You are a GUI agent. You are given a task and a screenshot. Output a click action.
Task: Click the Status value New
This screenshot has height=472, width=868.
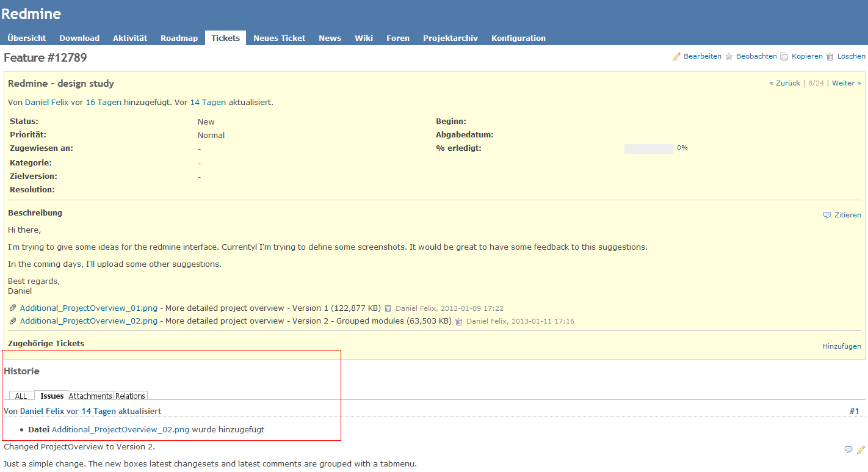[x=206, y=122]
